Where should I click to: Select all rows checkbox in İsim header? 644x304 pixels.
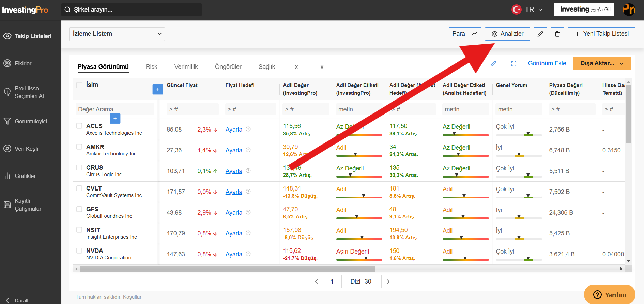pos(79,85)
